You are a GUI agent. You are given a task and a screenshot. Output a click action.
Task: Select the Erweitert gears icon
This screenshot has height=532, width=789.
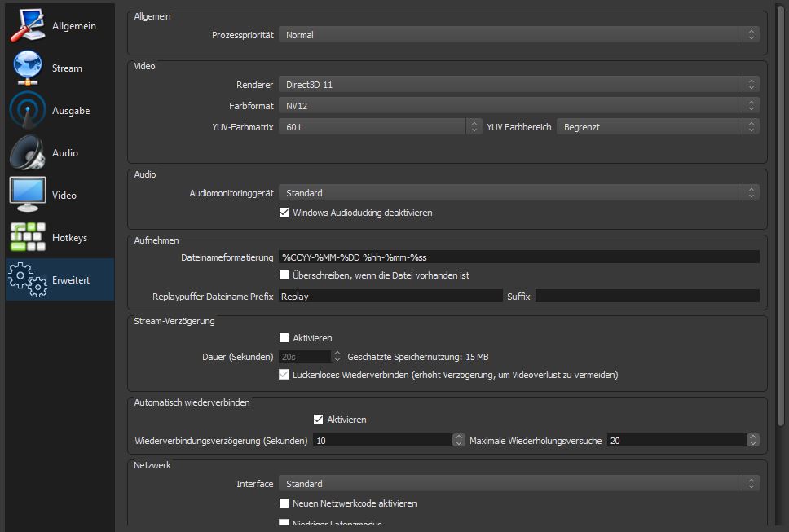pos(28,279)
